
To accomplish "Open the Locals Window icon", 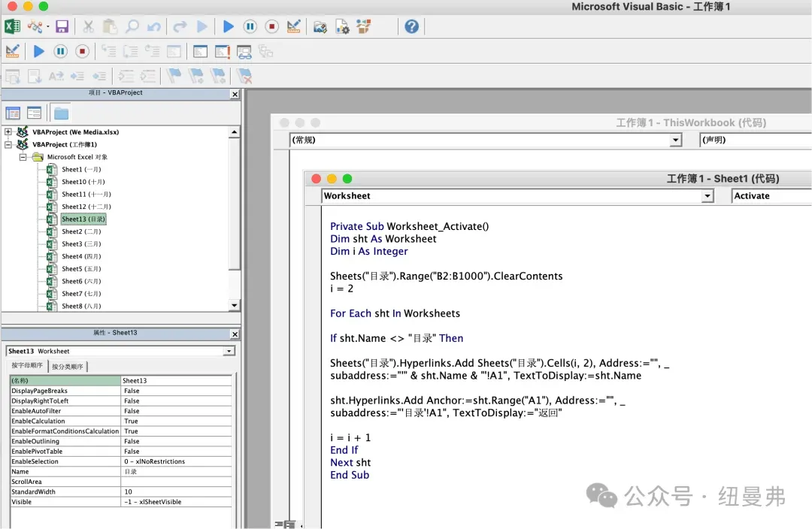I will click(174, 51).
